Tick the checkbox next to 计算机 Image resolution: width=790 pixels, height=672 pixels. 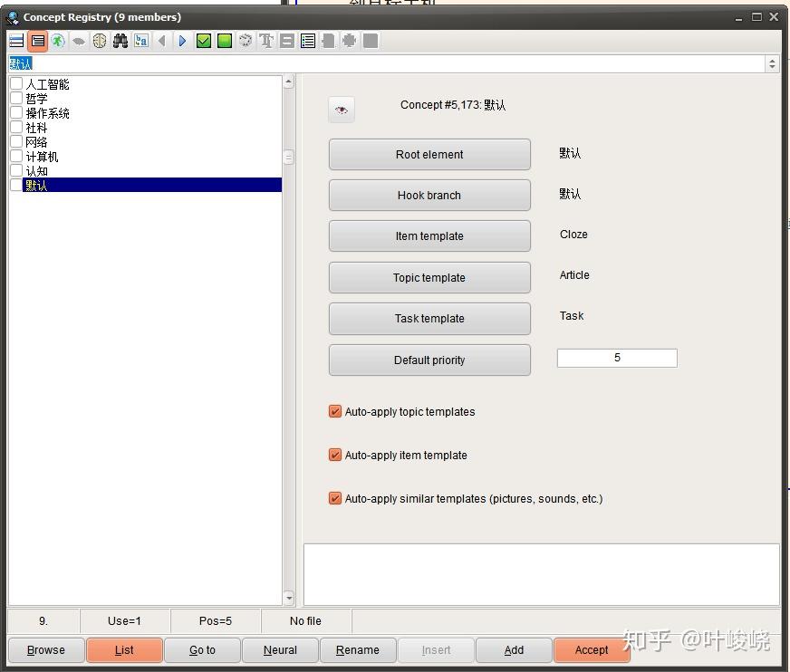click(x=16, y=156)
